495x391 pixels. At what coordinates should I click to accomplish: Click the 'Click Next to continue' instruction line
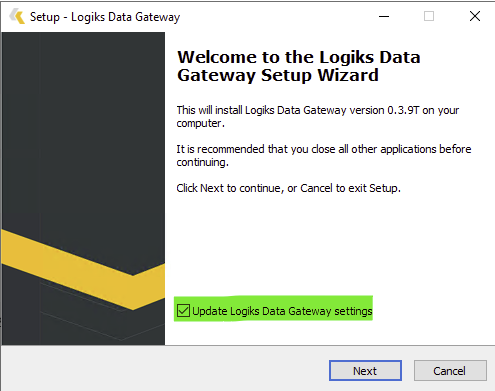pyautogui.click(x=288, y=188)
